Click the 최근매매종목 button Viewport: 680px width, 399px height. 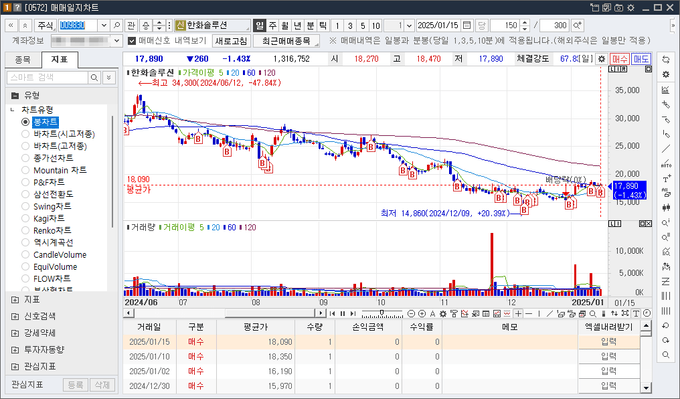(286, 41)
